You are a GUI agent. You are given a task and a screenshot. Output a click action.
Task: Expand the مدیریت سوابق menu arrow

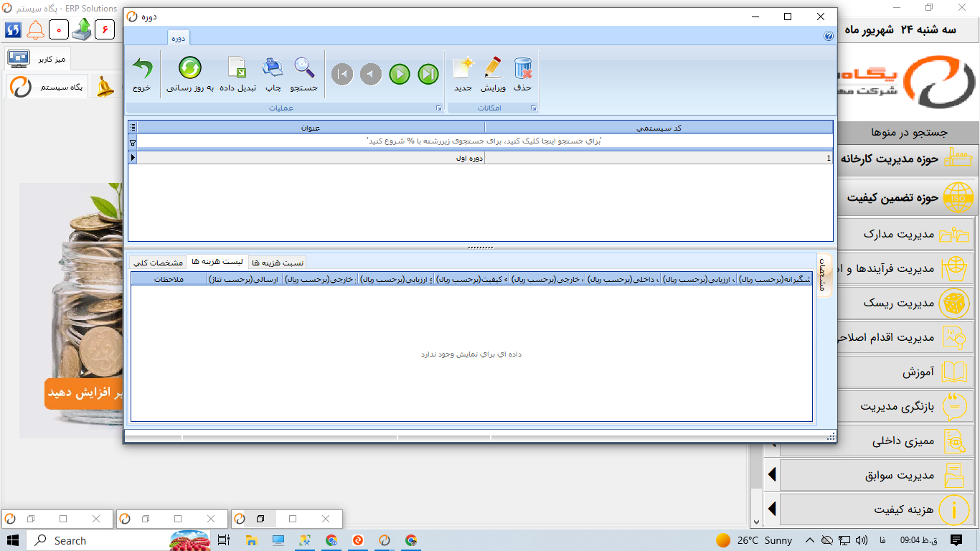(x=773, y=474)
